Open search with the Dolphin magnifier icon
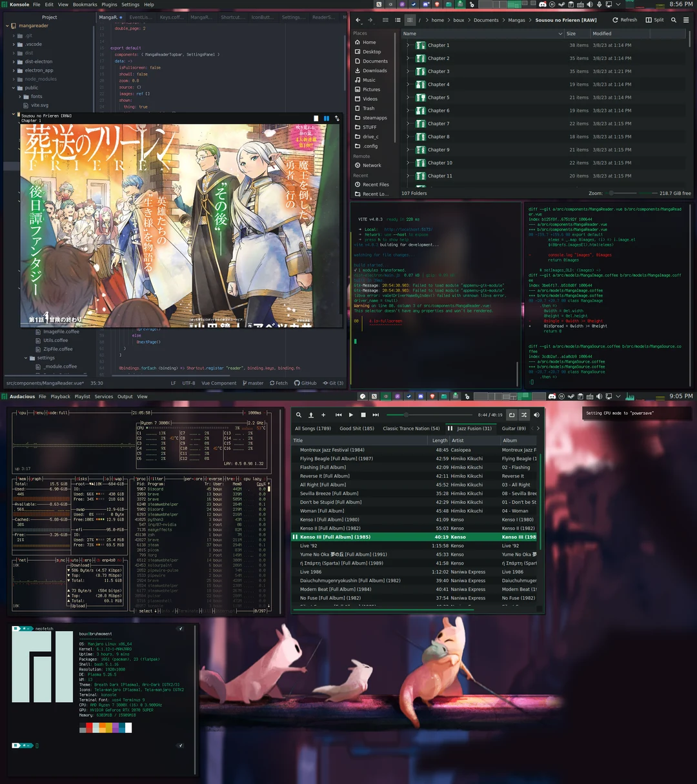 point(673,20)
